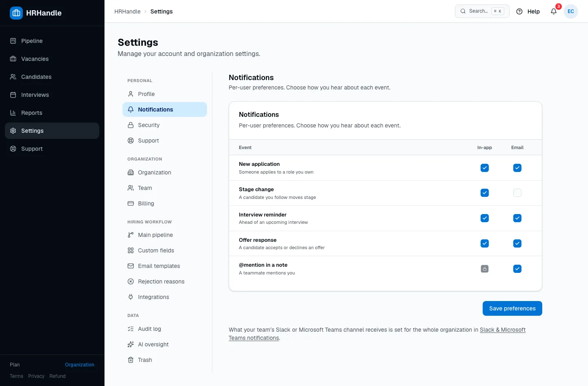Click the Security lock icon
The height and width of the screenshot is (386, 588).
[131, 125]
